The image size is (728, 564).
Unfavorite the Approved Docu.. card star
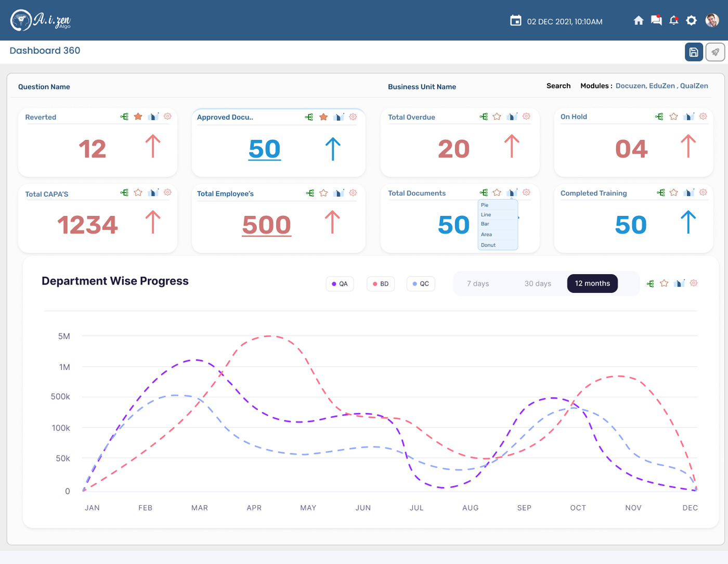[323, 117]
